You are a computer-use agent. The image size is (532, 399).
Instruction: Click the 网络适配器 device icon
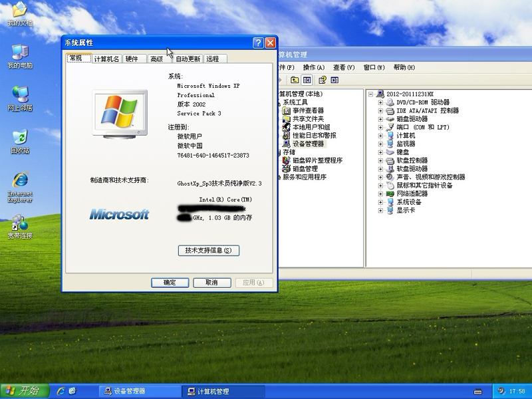tap(390, 194)
